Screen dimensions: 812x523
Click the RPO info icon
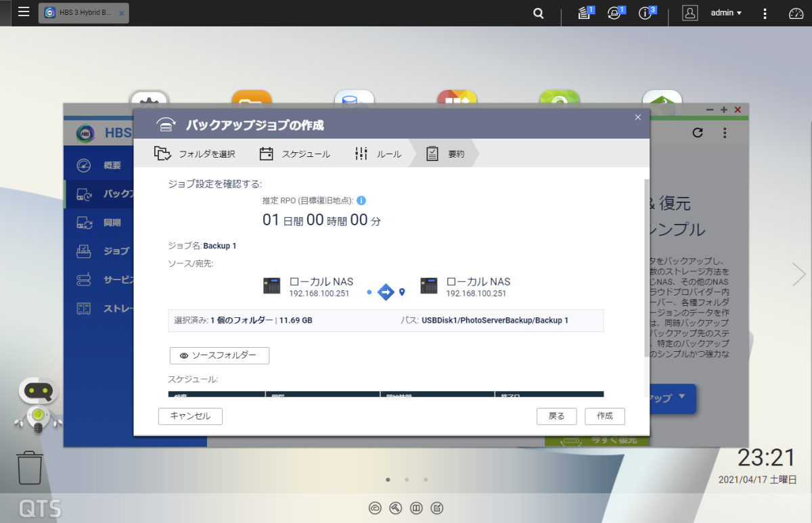(x=361, y=201)
